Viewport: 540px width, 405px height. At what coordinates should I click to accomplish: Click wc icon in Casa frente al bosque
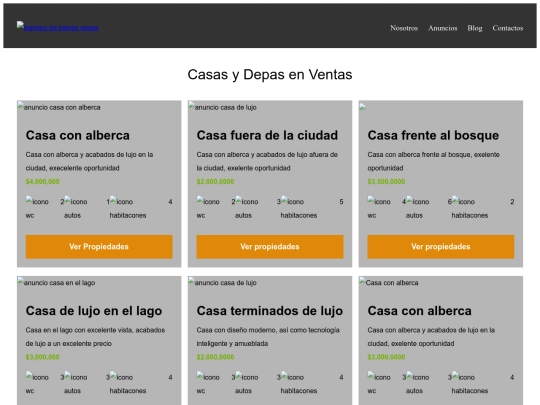pos(379,208)
